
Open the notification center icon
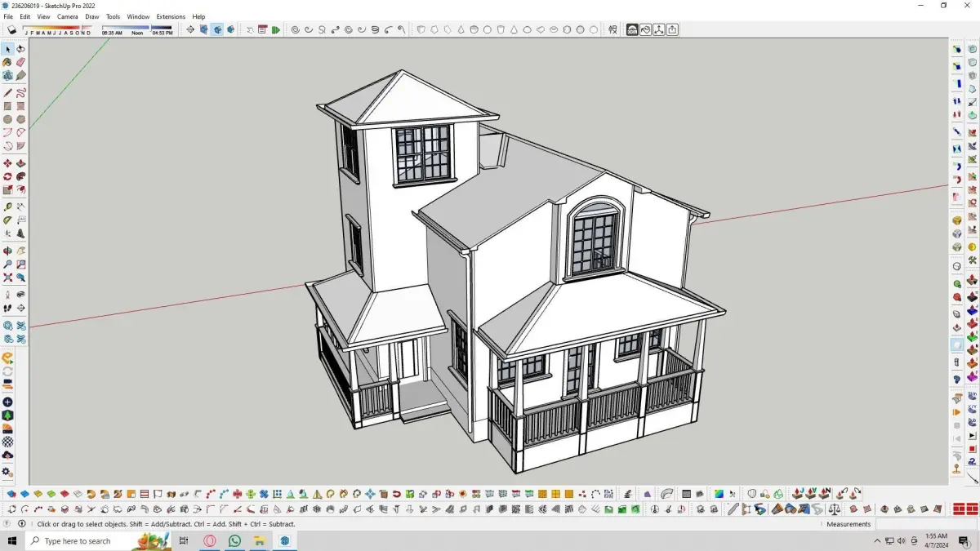[x=964, y=540]
